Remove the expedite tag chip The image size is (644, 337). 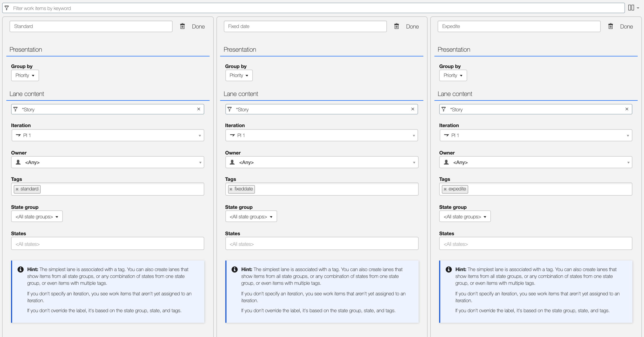click(445, 189)
